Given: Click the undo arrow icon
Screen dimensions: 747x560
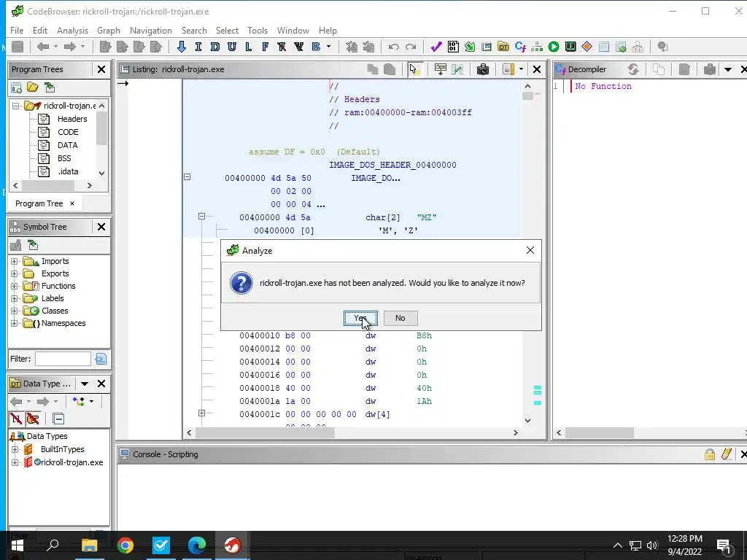Looking at the screenshot, I should (393, 47).
